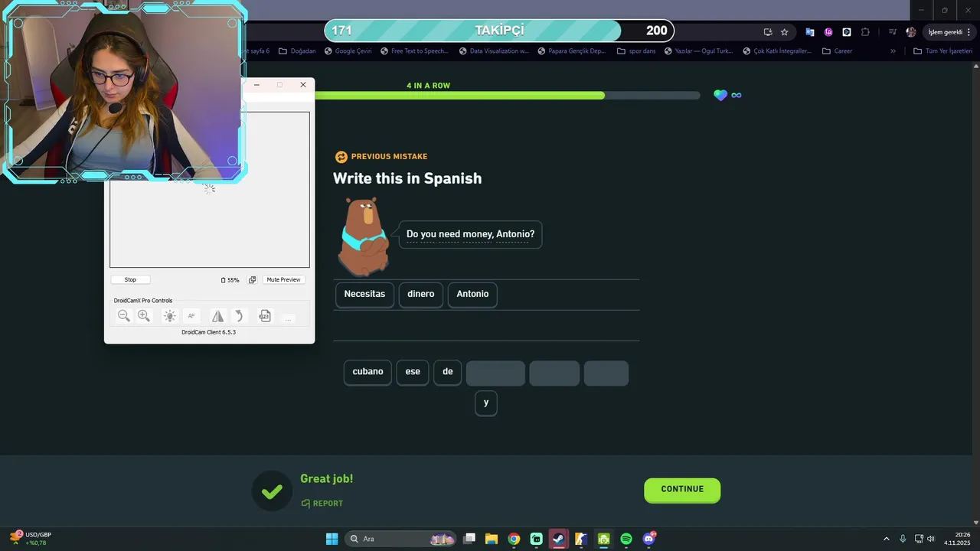This screenshot has height=551, width=980.
Task: Open the media control music icon
Action: [893, 32]
